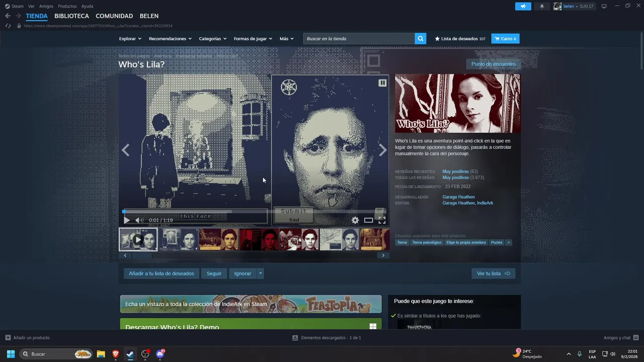This screenshot has height=362, width=644.
Task: Click the Steam taskbar icon
Action: pos(130,354)
